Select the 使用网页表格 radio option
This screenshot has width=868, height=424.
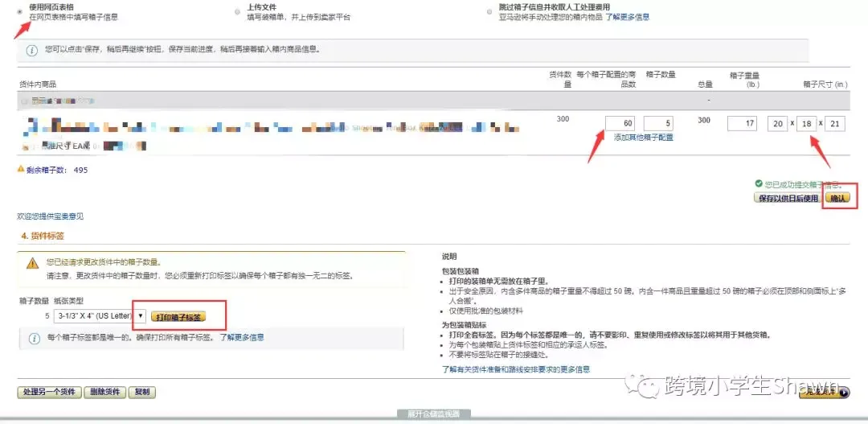point(19,12)
